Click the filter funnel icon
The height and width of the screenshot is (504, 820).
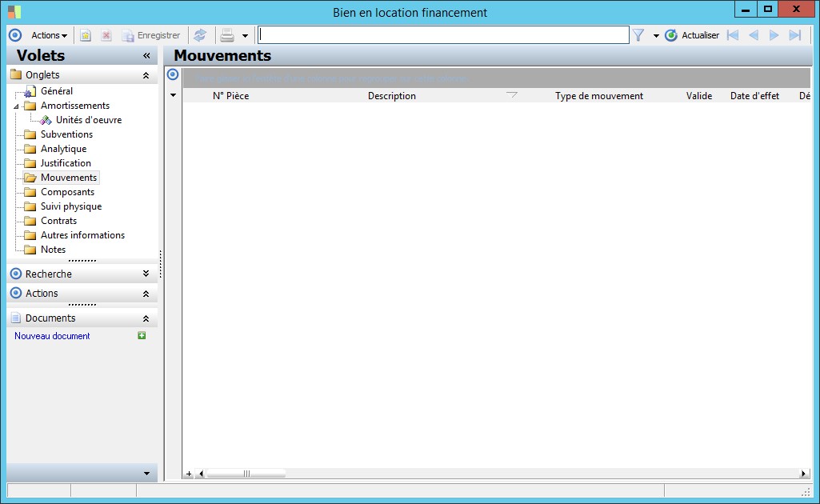(x=638, y=35)
